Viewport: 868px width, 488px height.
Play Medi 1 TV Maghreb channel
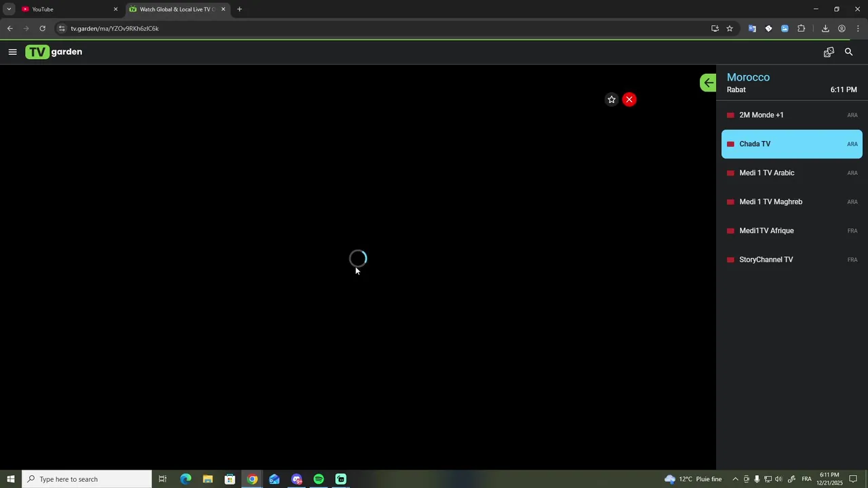[x=792, y=202]
